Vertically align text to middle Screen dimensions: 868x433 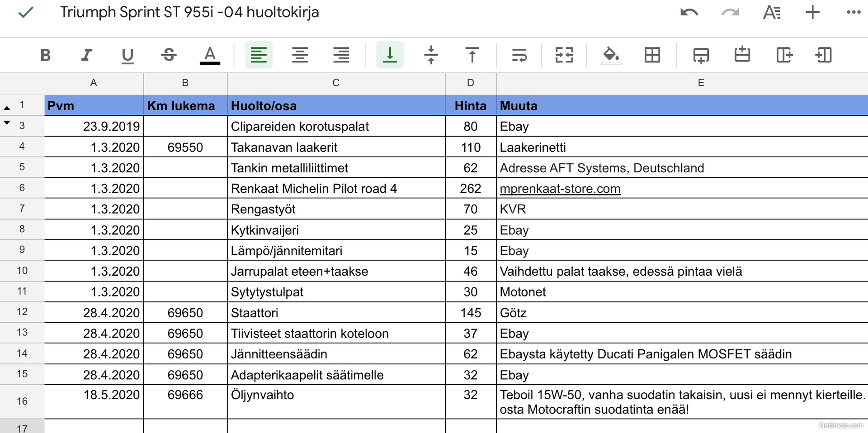431,55
